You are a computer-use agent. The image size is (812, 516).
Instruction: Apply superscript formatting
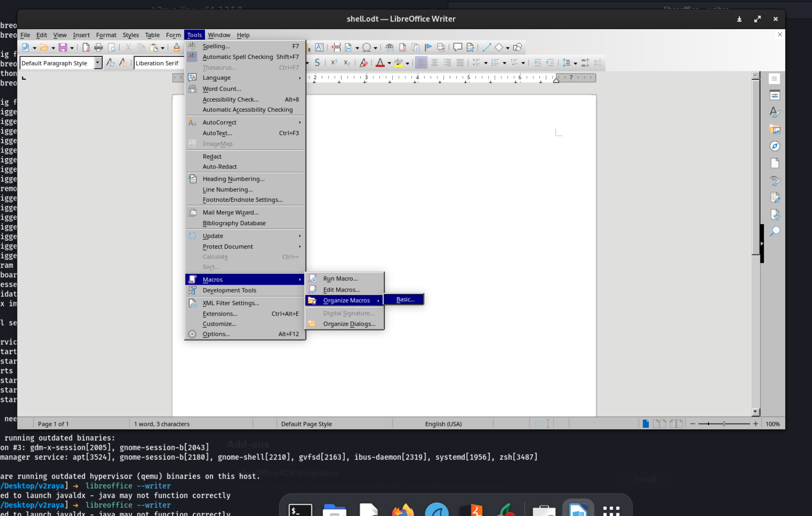(334, 63)
